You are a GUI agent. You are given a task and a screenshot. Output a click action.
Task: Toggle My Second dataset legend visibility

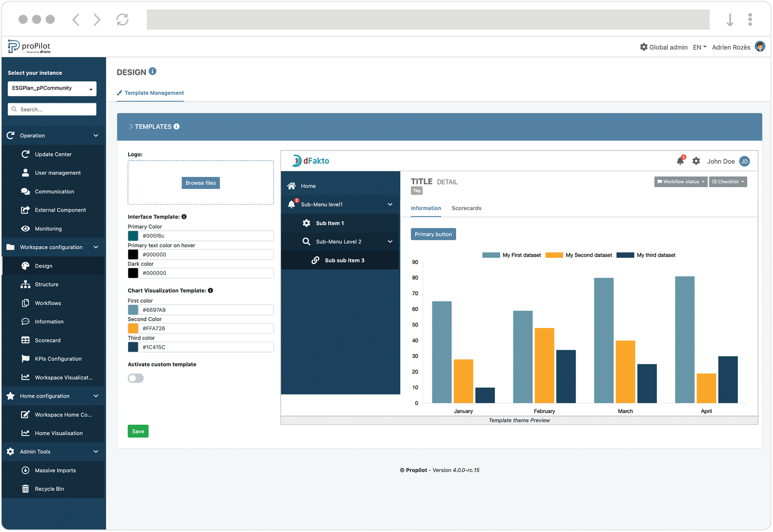(578, 255)
